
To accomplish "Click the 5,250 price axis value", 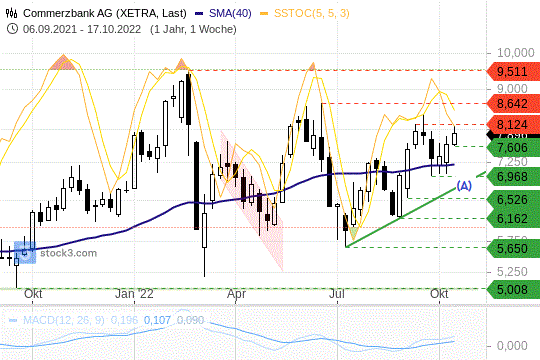I will pos(512,272).
